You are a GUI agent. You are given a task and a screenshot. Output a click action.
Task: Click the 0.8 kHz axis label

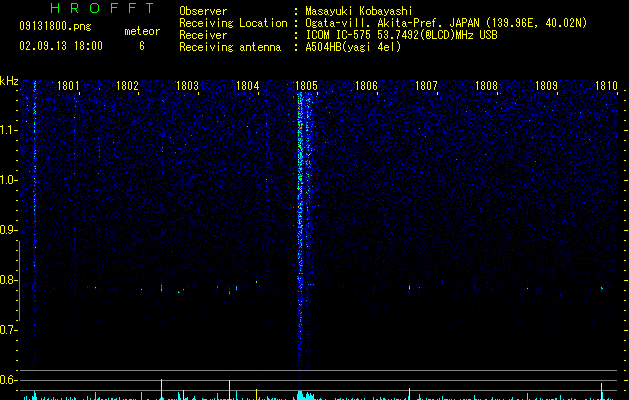click(8, 280)
